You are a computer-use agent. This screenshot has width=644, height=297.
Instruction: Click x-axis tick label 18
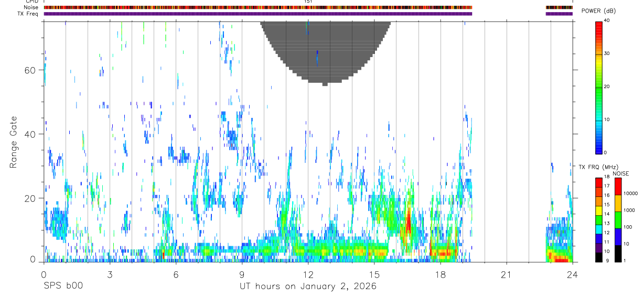click(440, 274)
